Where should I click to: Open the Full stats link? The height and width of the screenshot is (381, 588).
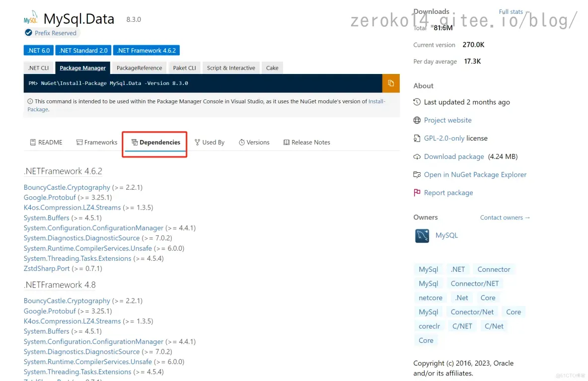(x=514, y=11)
